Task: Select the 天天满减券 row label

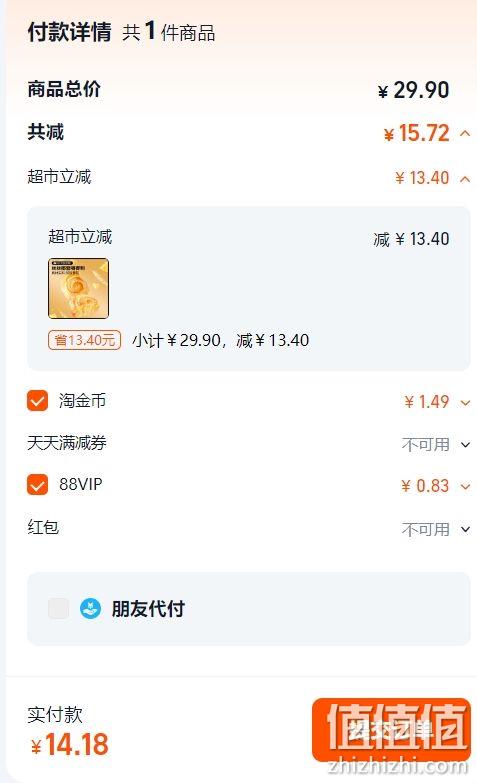Action: (x=67, y=443)
